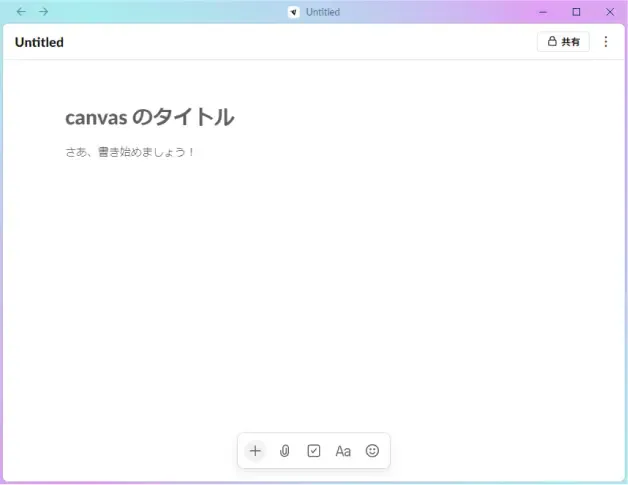The image size is (628, 485).
Task: Open the plus insert menu in bottom toolbar
Action: pyautogui.click(x=255, y=451)
